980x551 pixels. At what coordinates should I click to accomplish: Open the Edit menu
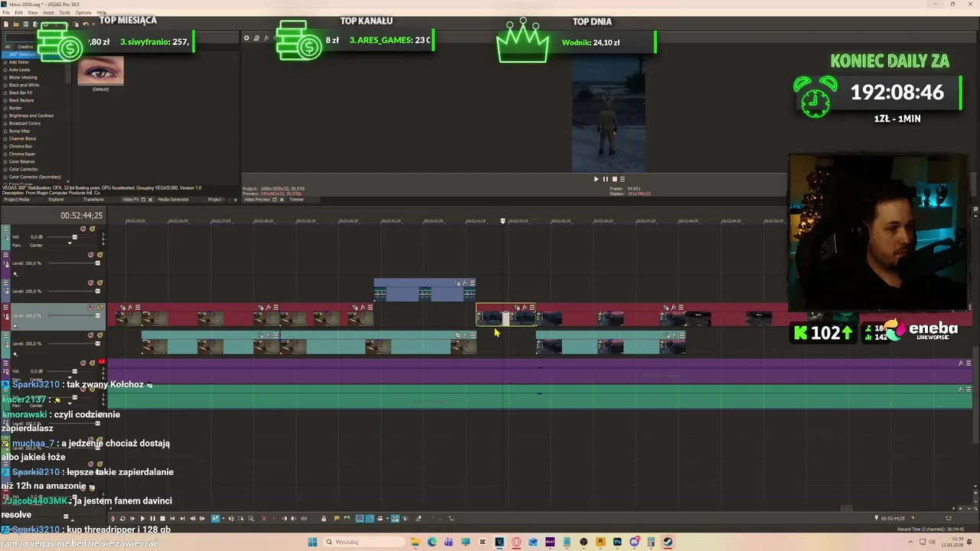[x=18, y=12]
